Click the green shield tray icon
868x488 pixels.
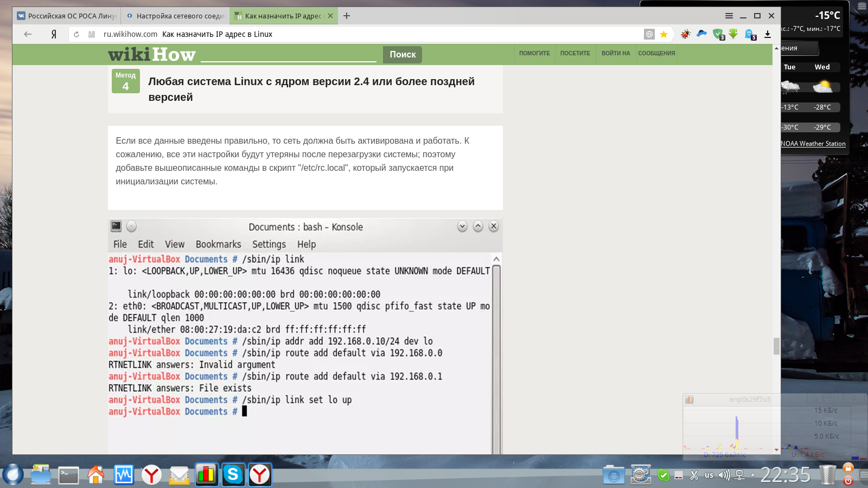pyautogui.click(x=663, y=476)
